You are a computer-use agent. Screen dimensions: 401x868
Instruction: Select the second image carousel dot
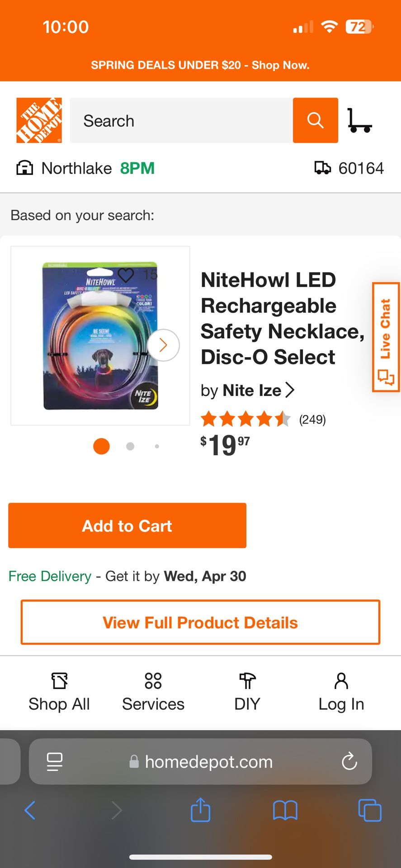pos(130,446)
